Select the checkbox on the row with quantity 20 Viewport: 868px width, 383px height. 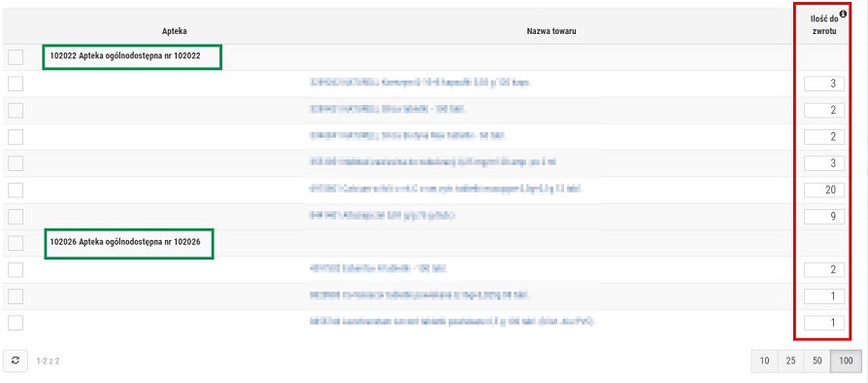click(16, 191)
